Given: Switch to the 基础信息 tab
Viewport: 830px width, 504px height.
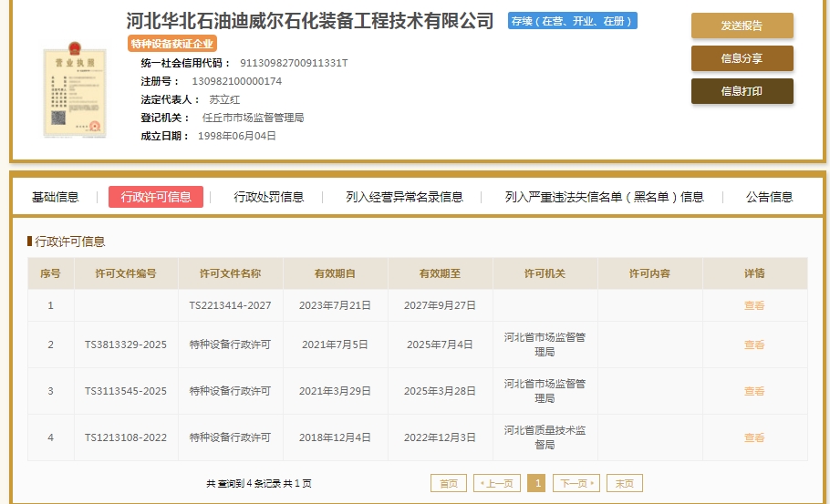Looking at the screenshot, I should tap(55, 197).
